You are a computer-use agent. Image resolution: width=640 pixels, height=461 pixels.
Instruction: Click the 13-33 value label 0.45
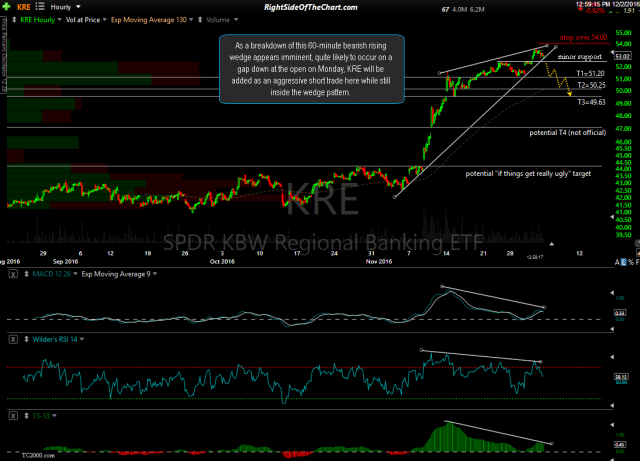pos(620,445)
